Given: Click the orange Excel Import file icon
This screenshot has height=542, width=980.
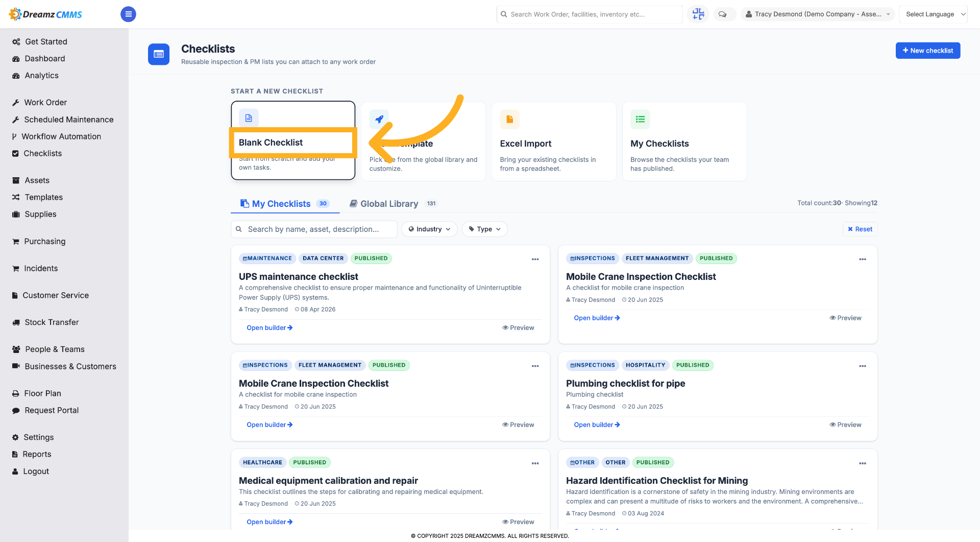Looking at the screenshot, I should [510, 120].
